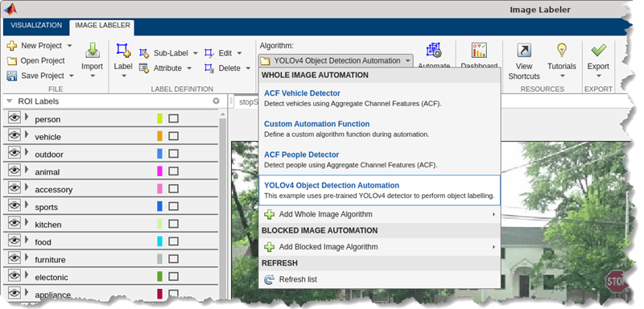Toggle visibility eye for person label
Viewport: 644px width, 309px height.
tap(14, 118)
